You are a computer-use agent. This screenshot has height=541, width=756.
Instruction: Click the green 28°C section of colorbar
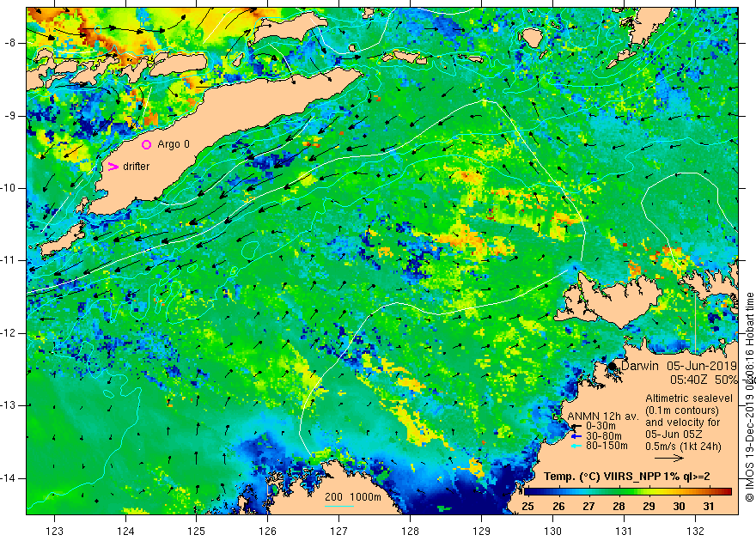coord(619,492)
